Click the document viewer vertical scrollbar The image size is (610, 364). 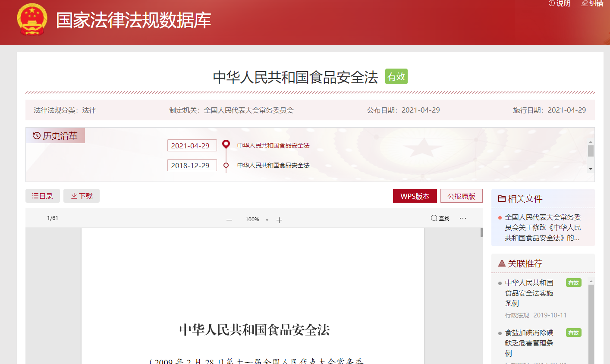481,232
